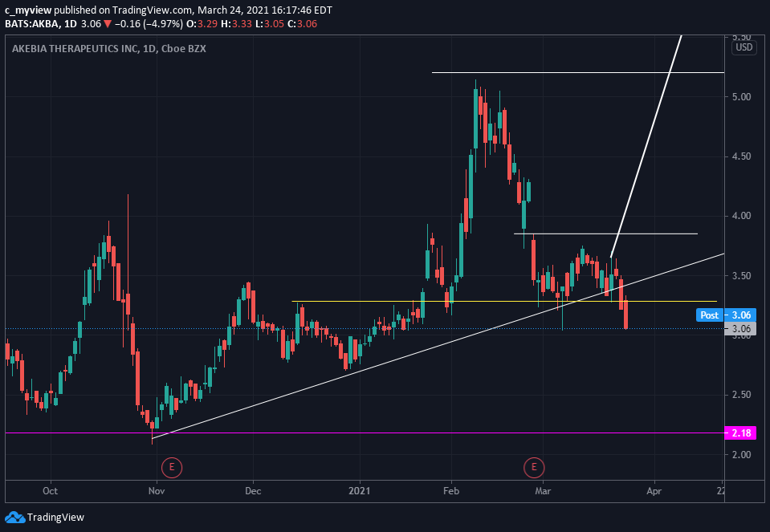This screenshot has height=532, width=770.
Task: Click the USD currency label
Action: (x=744, y=47)
